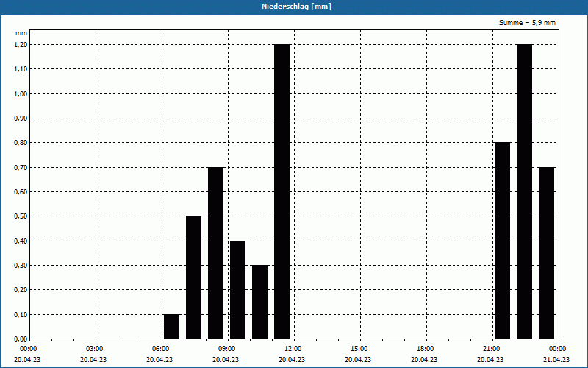Click the 1,00 y-axis value label

[21, 94]
